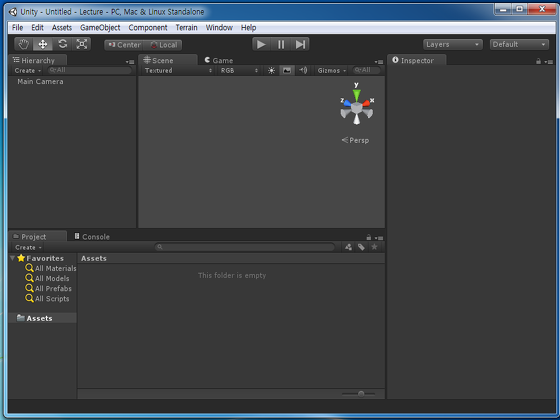Click the red X axis cone on gizmo
This screenshot has width=560, height=420.
tap(366, 103)
